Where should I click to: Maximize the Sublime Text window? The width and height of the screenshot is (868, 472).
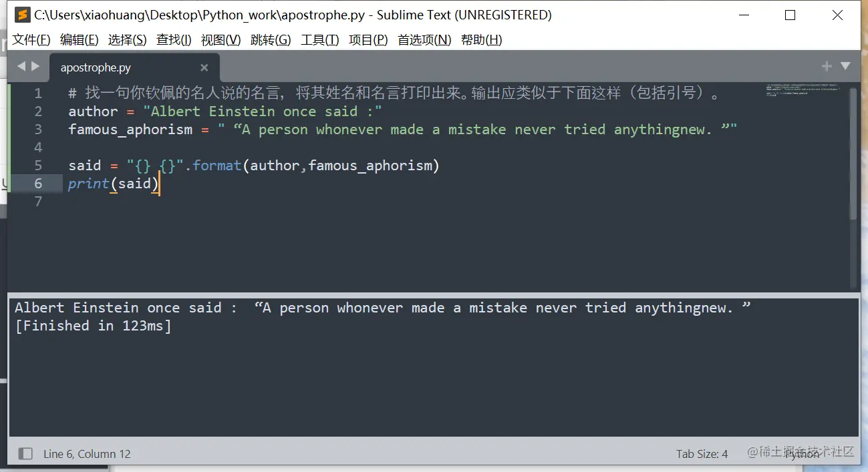790,15
